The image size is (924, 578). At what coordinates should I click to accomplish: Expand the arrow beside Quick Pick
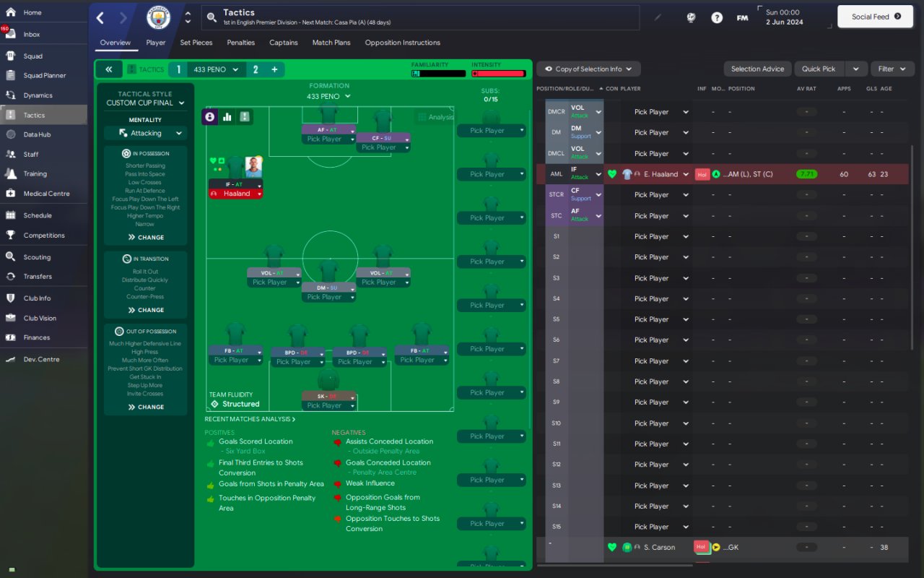[x=855, y=69]
